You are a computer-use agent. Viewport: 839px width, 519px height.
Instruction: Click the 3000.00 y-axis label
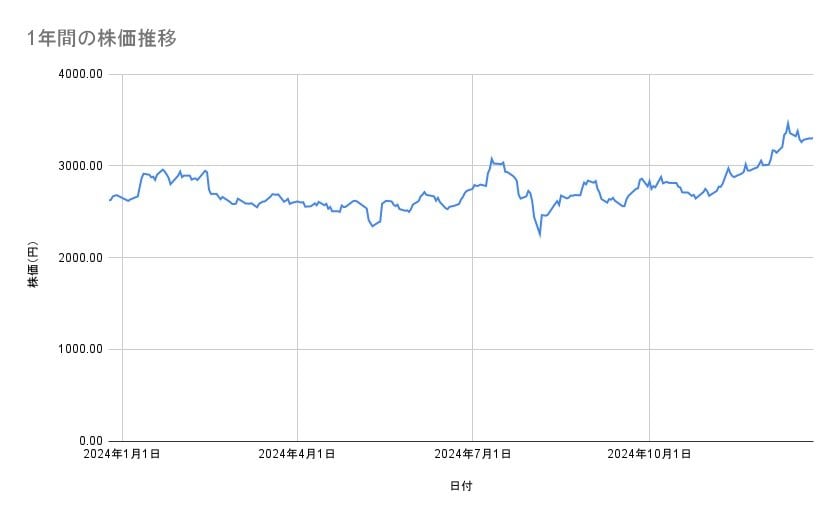[79, 166]
